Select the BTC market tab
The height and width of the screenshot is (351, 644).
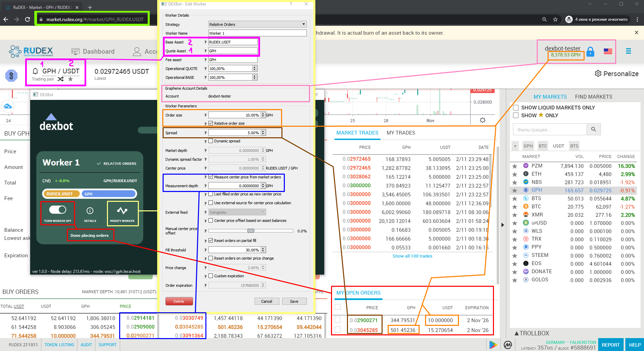point(543,146)
